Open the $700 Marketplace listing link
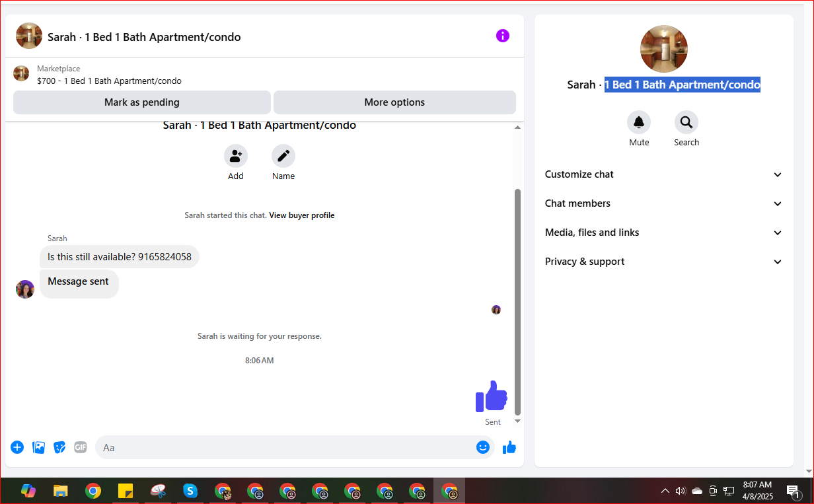814x504 pixels. click(x=109, y=81)
